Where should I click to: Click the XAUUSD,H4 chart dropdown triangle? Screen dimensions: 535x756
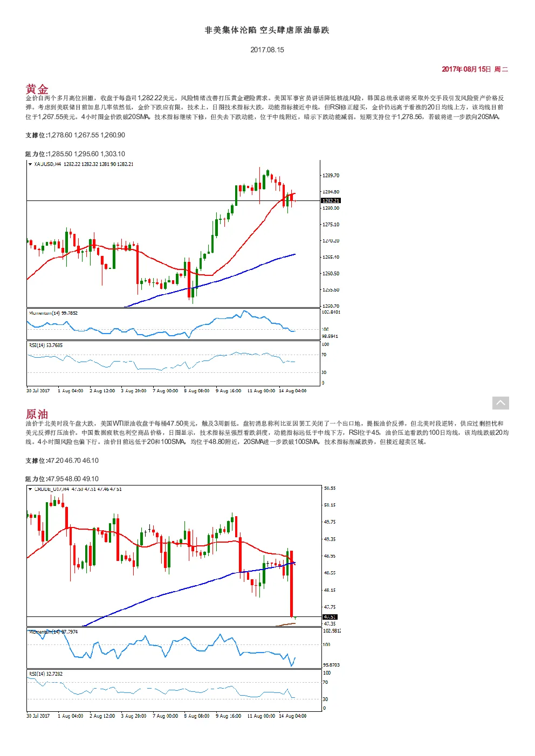coord(30,164)
